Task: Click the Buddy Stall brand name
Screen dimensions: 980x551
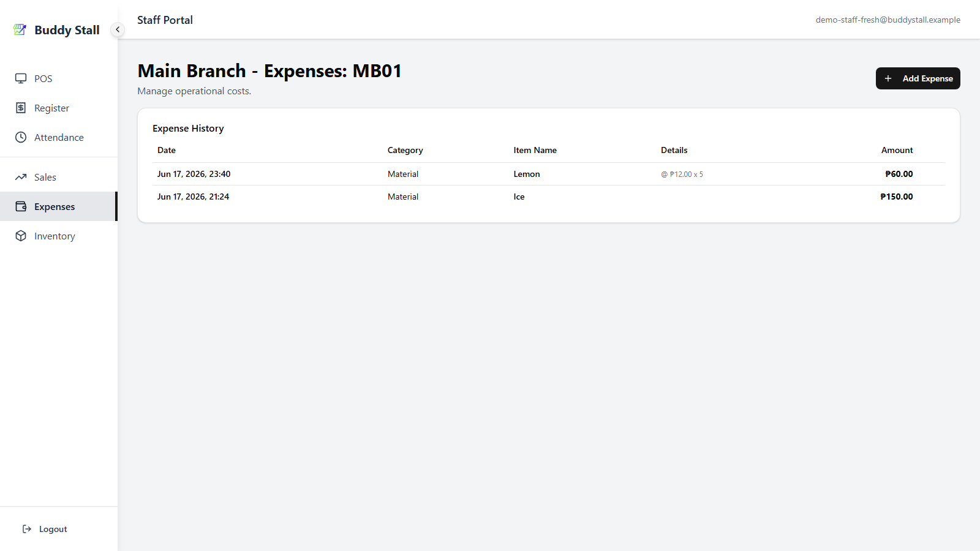Action: click(67, 30)
